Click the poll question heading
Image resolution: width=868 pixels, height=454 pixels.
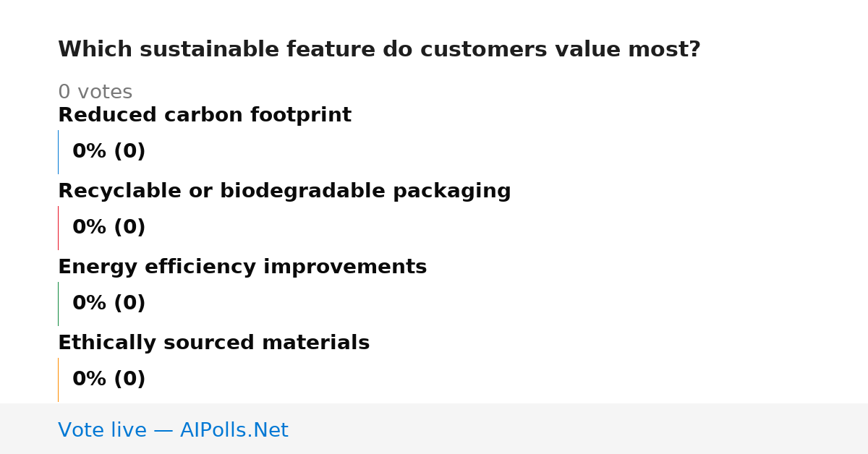point(379,50)
